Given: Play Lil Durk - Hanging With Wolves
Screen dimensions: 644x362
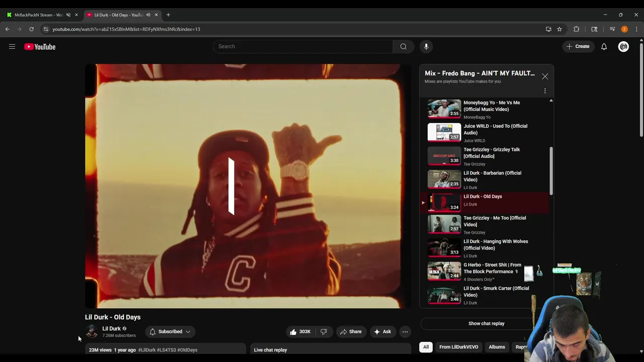Looking at the screenshot, I should pos(484,248).
